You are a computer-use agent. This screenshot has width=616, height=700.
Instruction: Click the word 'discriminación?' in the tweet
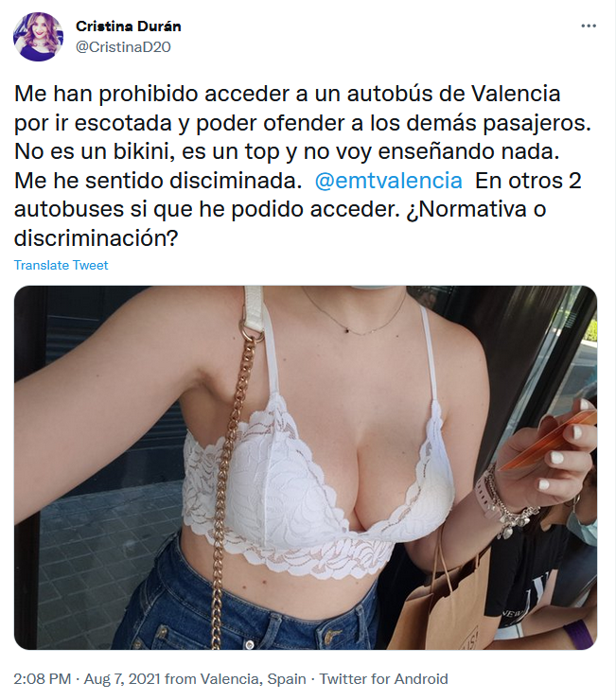tap(96, 238)
